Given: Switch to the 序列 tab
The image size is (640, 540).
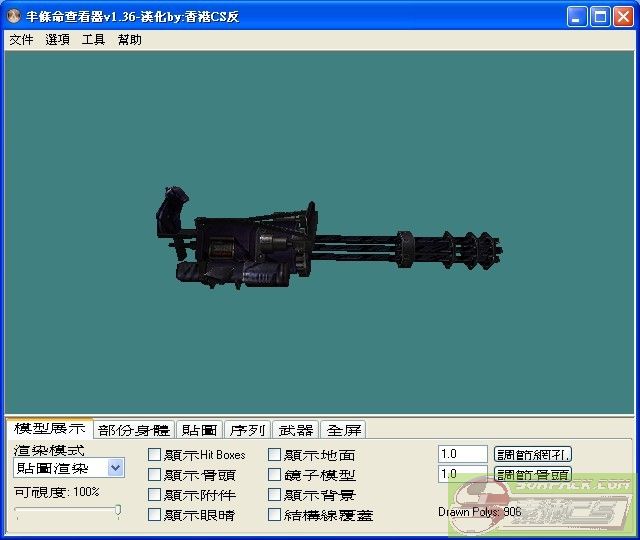Looking at the screenshot, I should (247, 430).
